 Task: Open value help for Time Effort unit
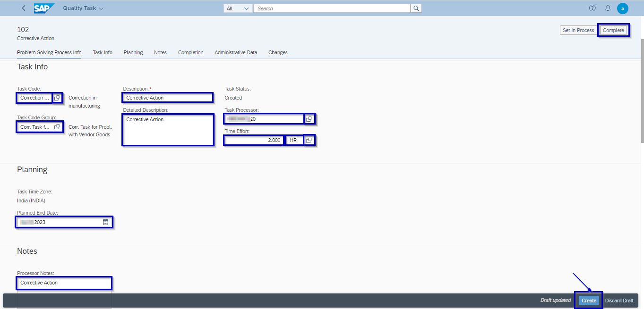click(x=309, y=140)
